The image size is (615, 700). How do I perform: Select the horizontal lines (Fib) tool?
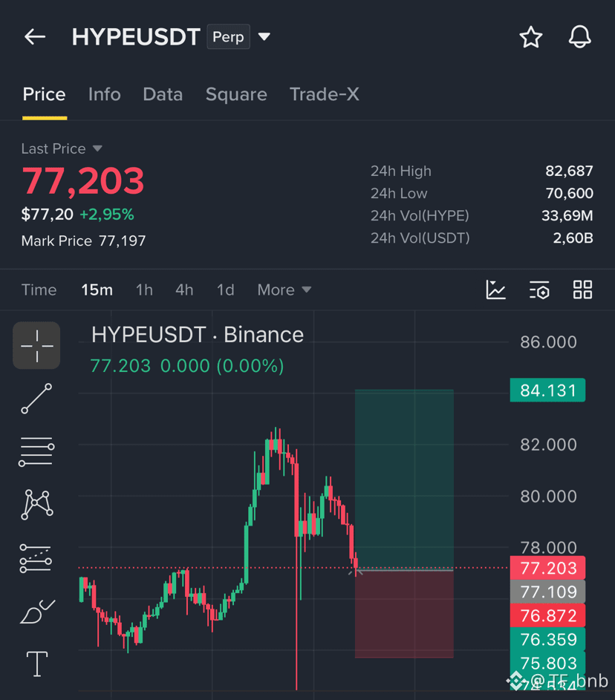36,452
